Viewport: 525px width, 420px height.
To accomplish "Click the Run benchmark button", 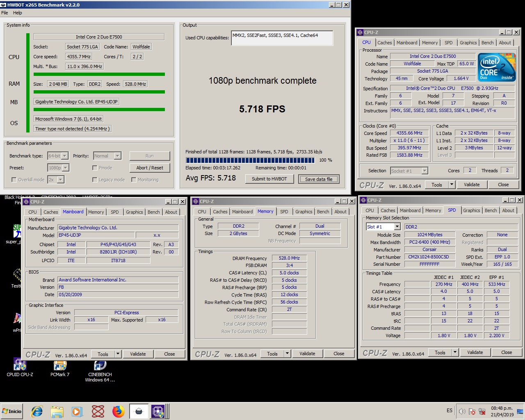I will click(150, 156).
